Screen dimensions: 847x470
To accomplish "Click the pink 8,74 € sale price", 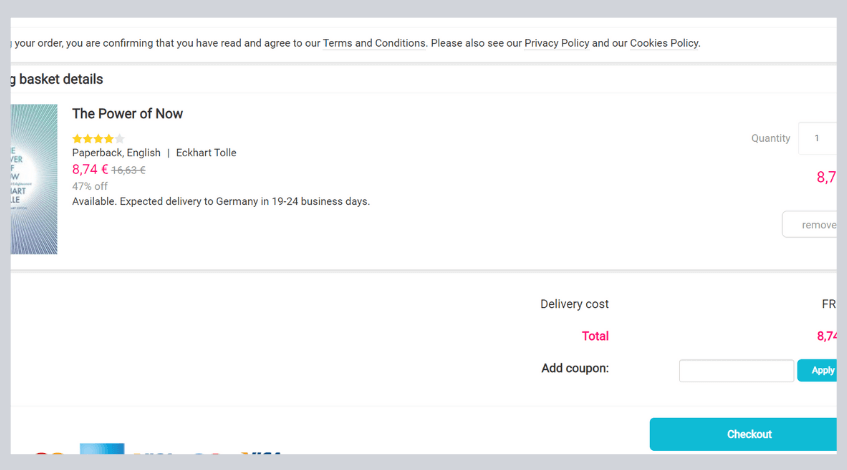I will coord(90,170).
